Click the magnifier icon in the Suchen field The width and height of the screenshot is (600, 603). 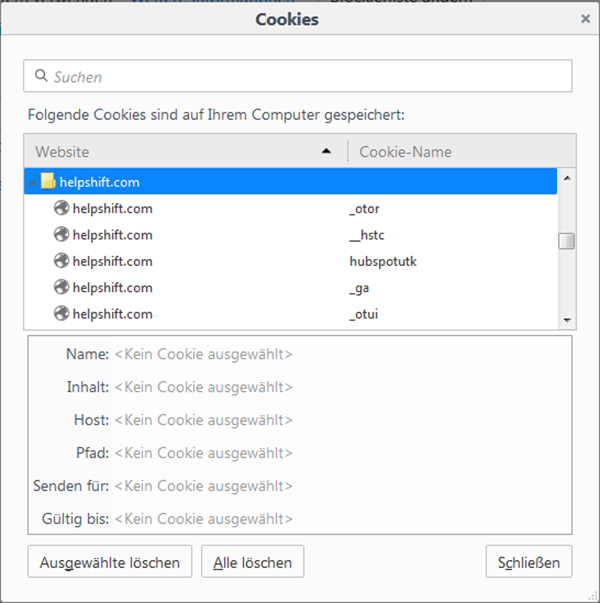tap(41, 75)
